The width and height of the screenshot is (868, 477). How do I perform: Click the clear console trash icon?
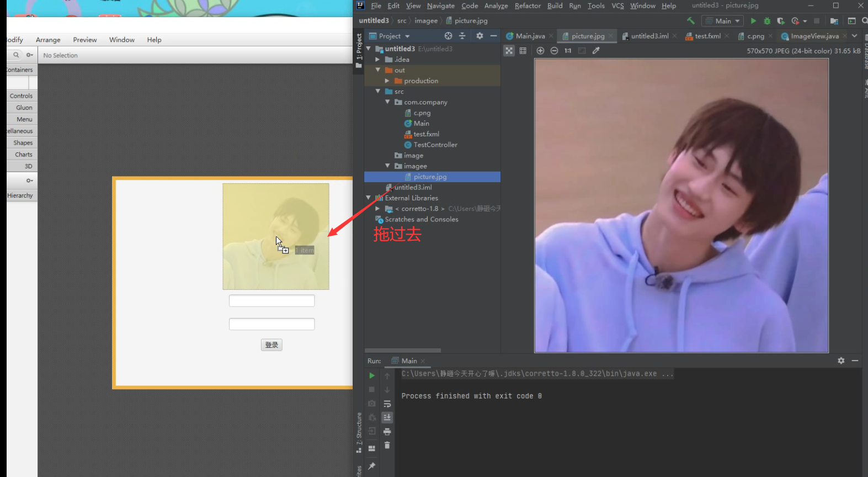click(x=387, y=445)
